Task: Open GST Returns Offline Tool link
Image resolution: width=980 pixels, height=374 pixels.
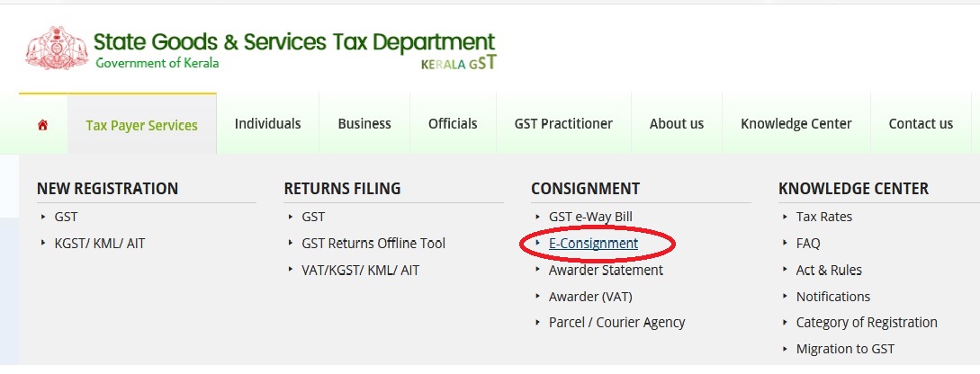Action: (373, 244)
